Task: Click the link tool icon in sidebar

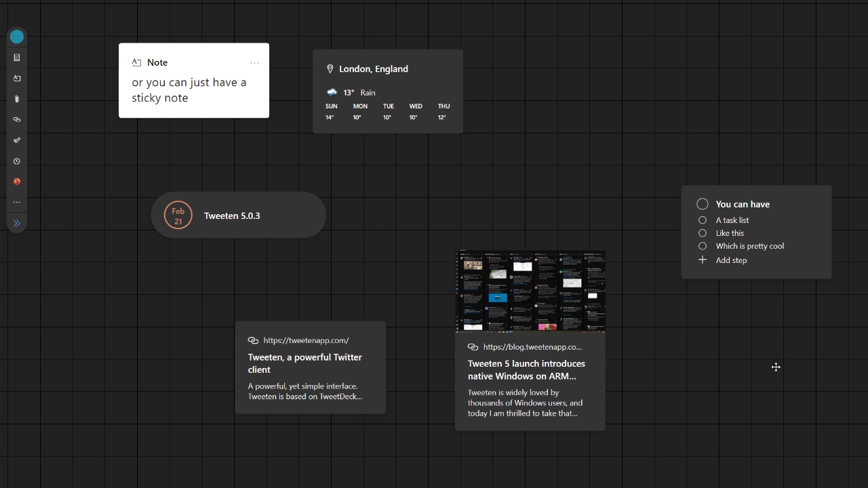Action: pyautogui.click(x=17, y=120)
